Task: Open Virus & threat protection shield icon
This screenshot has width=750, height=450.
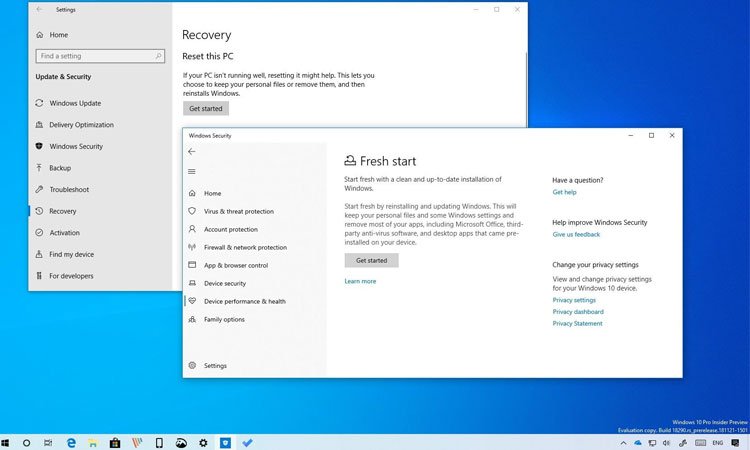Action: pos(192,211)
